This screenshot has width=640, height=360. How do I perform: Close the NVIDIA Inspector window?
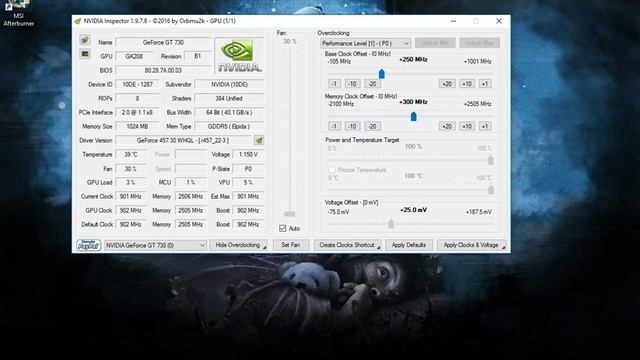pyautogui.click(x=499, y=21)
